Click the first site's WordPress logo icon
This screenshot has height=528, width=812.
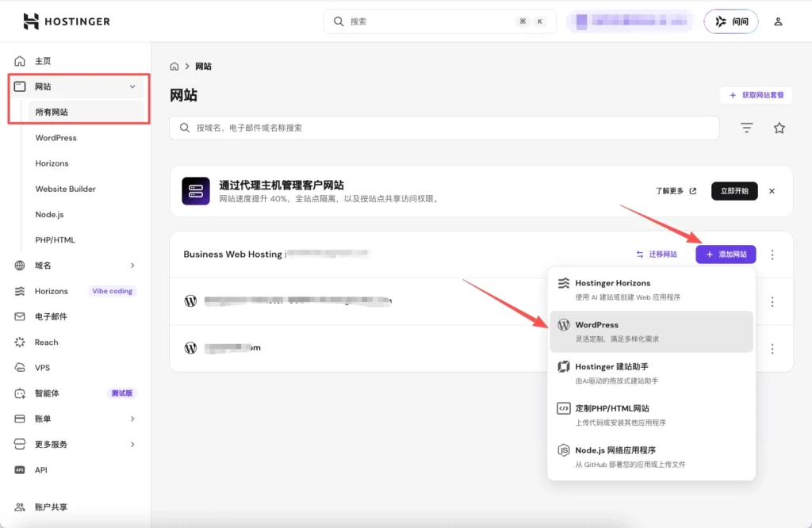click(190, 300)
